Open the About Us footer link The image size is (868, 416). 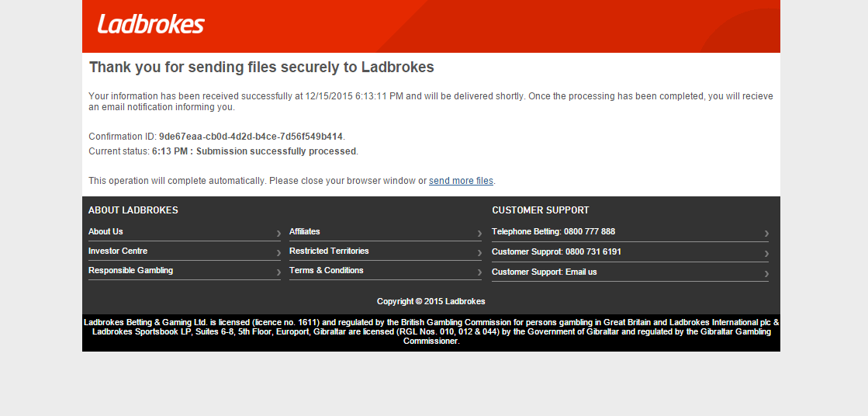(x=105, y=231)
